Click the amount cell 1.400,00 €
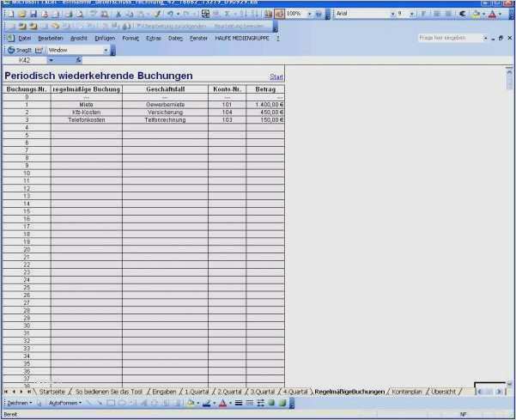This screenshot has height=420, width=516. click(265, 105)
